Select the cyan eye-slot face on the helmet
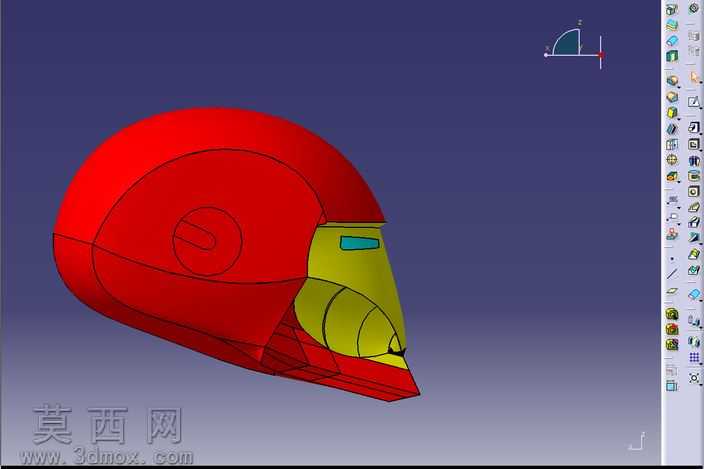The height and width of the screenshot is (469, 704). click(359, 243)
